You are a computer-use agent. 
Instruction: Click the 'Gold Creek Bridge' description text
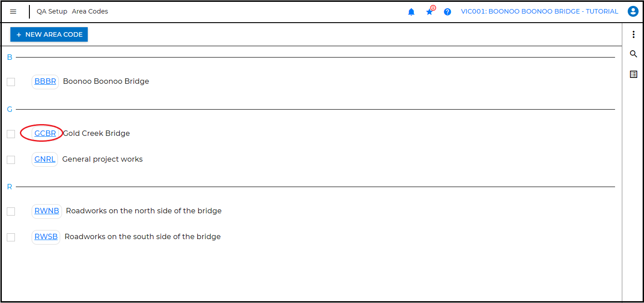tap(96, 134)
